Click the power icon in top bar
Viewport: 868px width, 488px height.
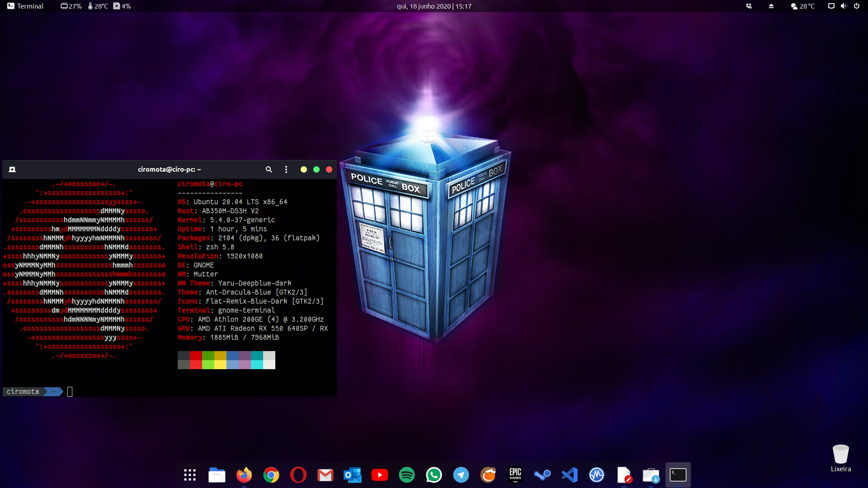tap(856, 6)
